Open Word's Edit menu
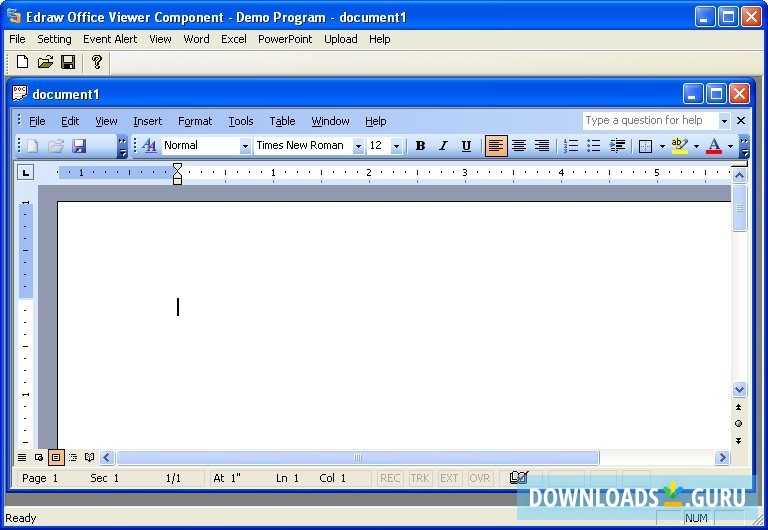The width and height of the screenshot is (768, 530). [70, 121]
